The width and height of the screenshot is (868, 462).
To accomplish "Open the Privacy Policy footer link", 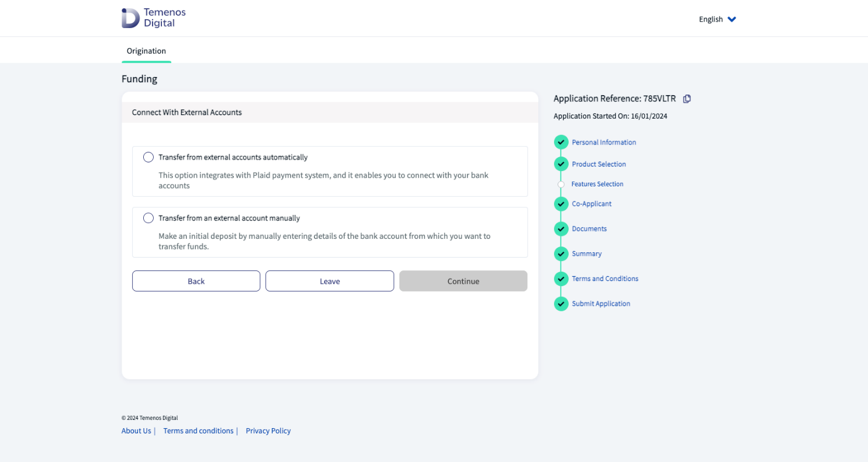I will click(x=268, y=431).
